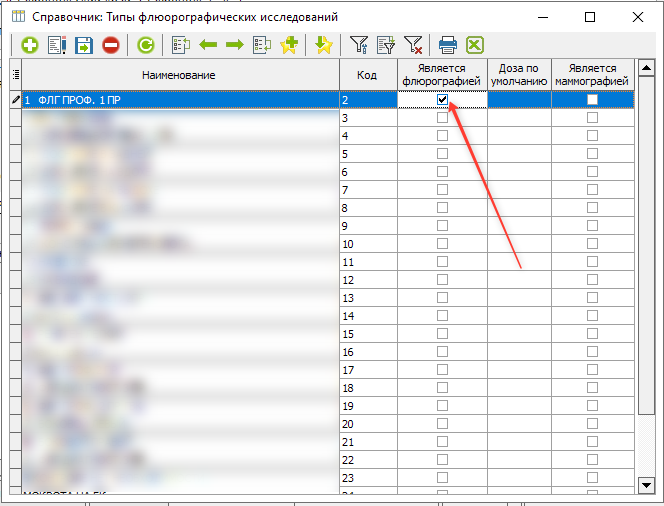
Task: Click the edit record pencil document icon
Action: 57,45
